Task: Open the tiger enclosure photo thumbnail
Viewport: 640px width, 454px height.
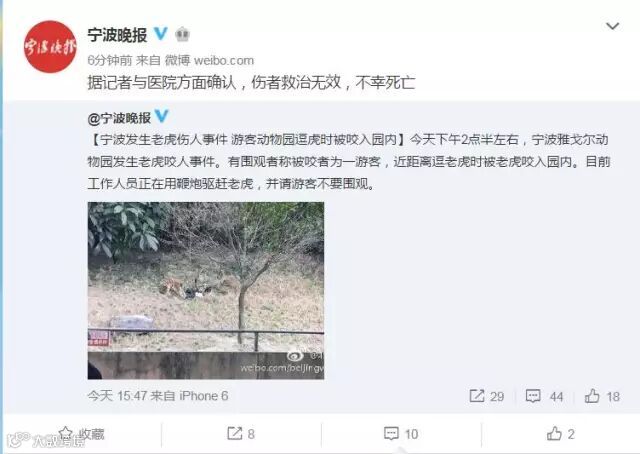Action: pos(206,290)
